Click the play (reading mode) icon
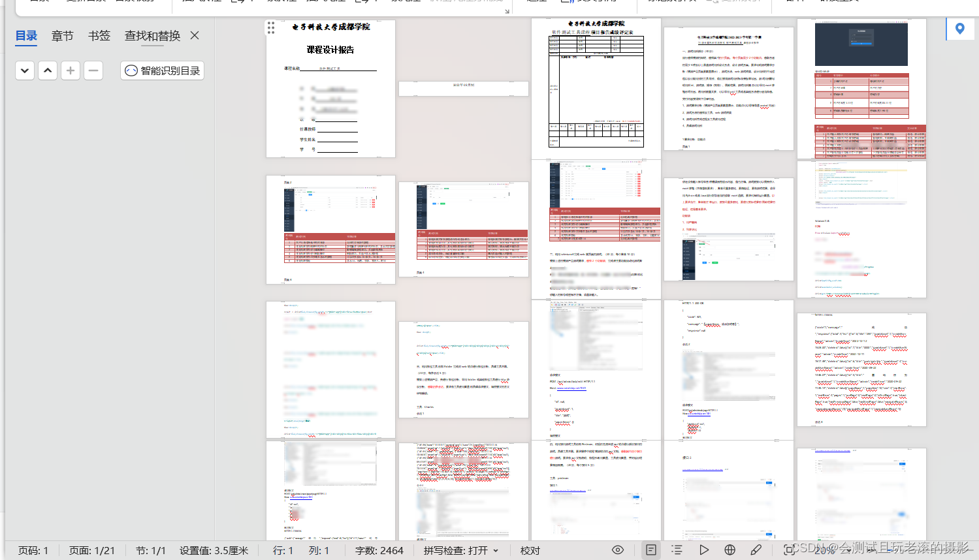This screenshot has height=560, width=979. (x=703, y=550)
